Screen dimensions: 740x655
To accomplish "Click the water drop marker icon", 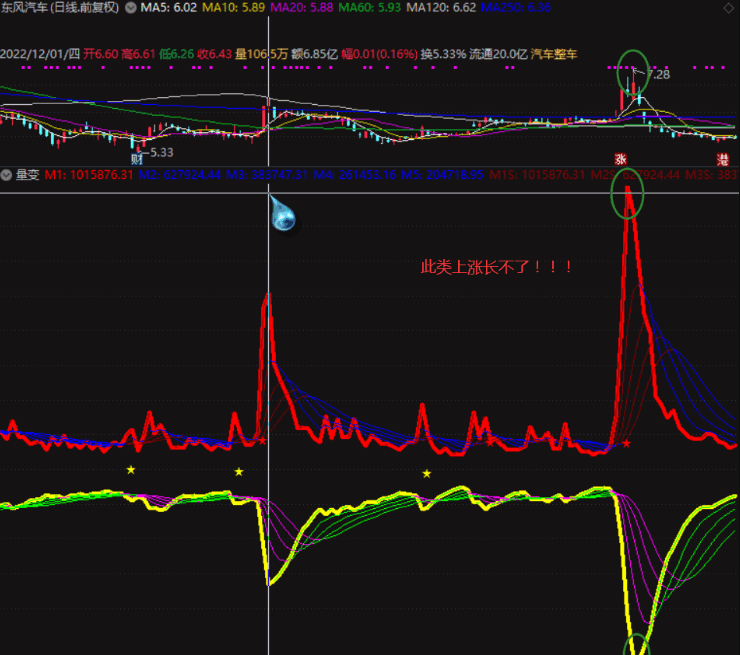I will click(282, 214).
